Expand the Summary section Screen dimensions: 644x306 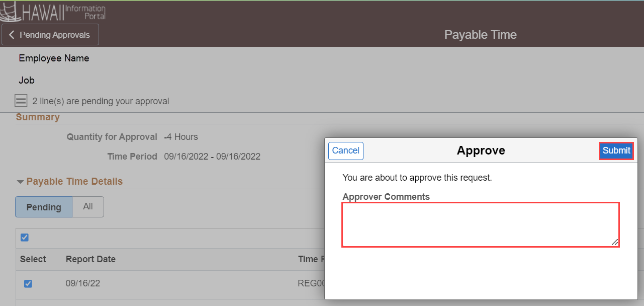pyautogui.click(x=38, y=117)
